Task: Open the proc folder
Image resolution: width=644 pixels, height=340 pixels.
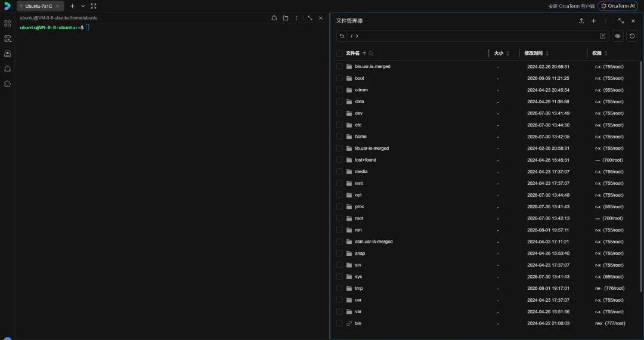Action: tap(360, 206)
